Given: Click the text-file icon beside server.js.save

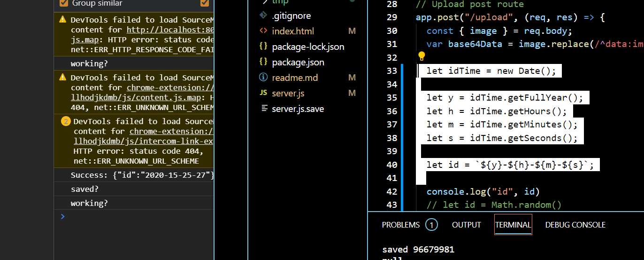Looking at the screenshot, I should [263, 109].
